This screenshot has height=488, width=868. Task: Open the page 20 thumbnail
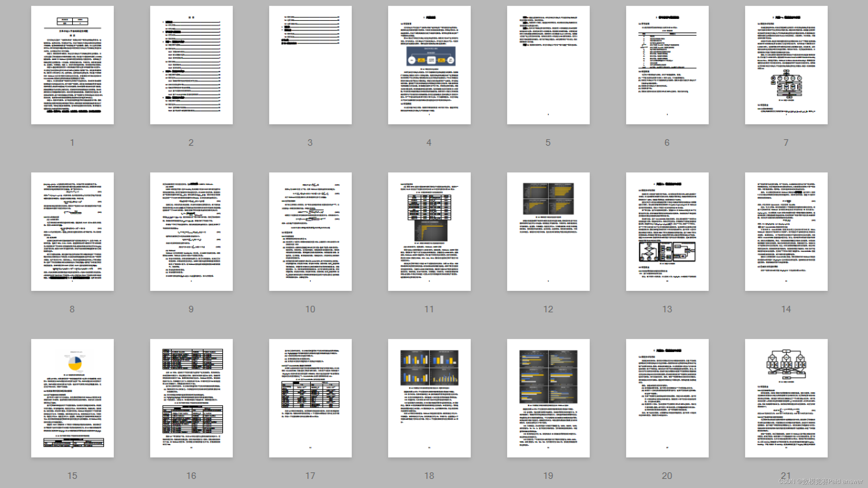click(x=667, y=398)
